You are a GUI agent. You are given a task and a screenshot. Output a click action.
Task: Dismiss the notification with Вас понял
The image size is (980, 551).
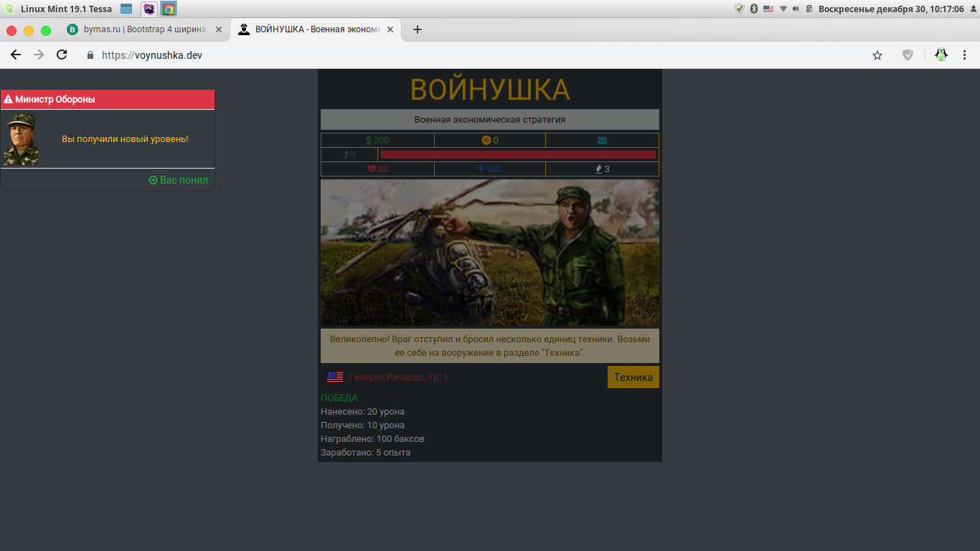pyautogui.click(x=178, y=180)
